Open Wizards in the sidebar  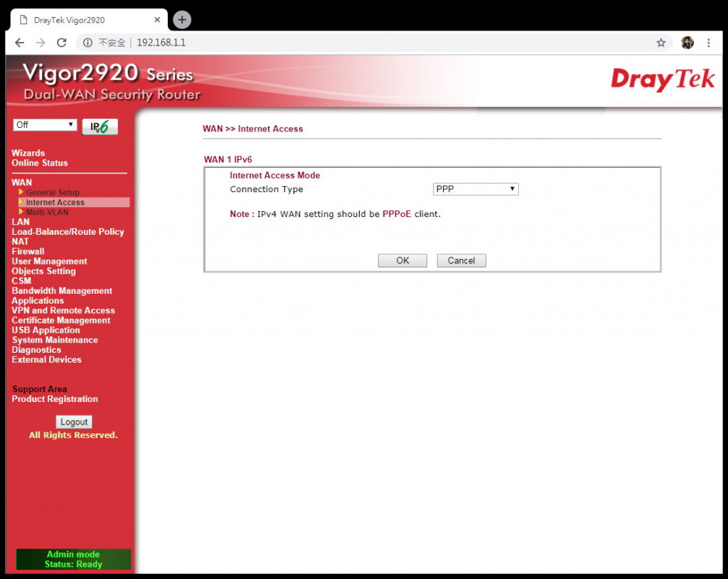[x=28, y=153]
